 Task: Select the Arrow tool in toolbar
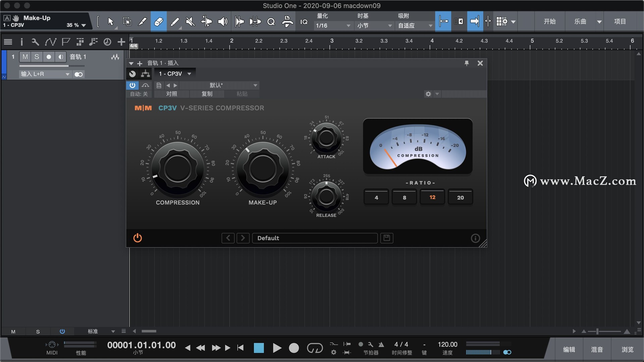coord(111,21)
